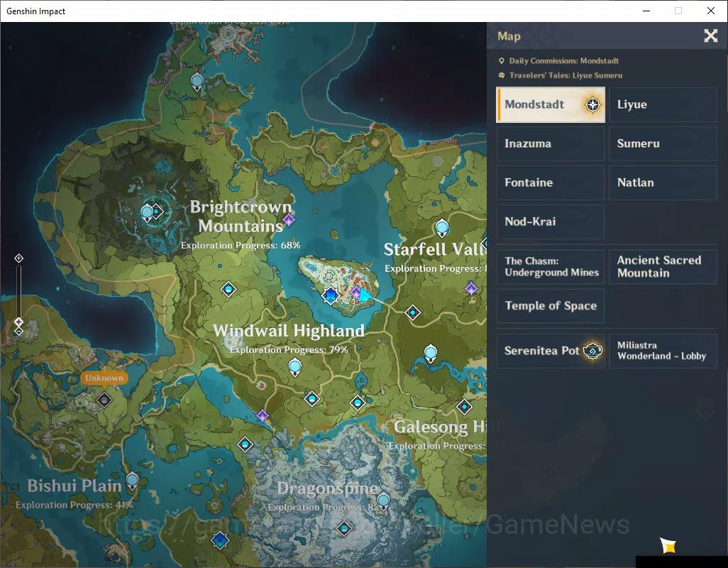
Task: Close the Map region panel with X
Action: point(710,35)
